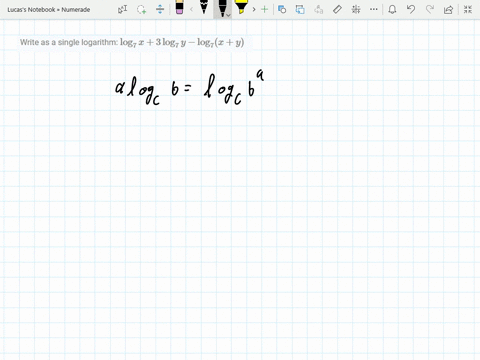This screenshot has height=360, width=480.
Task: Advance the pen list with right arrow
Action: pyautogui.click(x=254, y=9)
